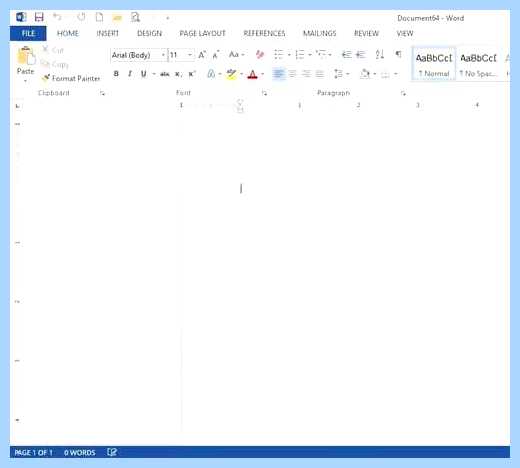Apply the Normal style

(434, 64)
